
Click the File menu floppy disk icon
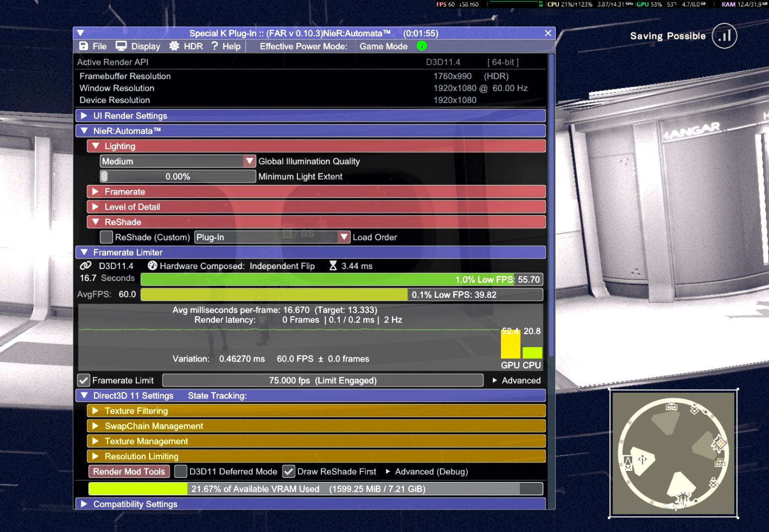pyautogui.click(x=84, y=46)
